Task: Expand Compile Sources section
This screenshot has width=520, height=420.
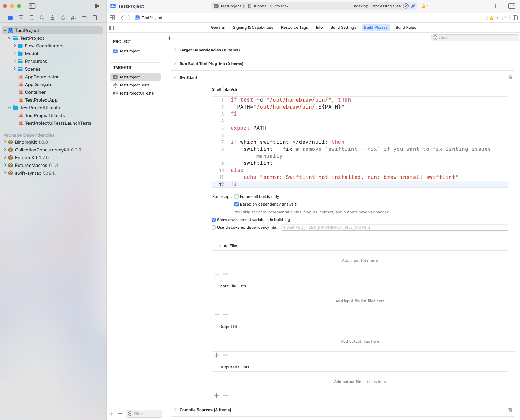Action: pyautogui.click(x=175, y=410)
